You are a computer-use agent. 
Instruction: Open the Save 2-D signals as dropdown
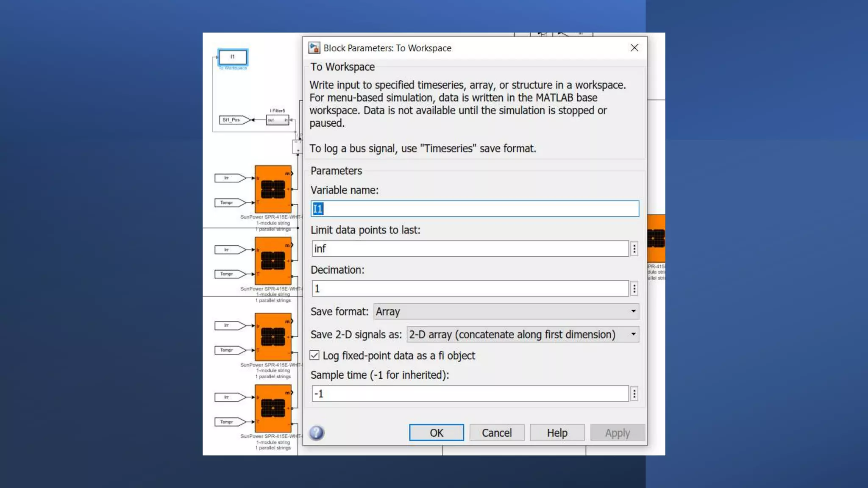tap(522, 334)
